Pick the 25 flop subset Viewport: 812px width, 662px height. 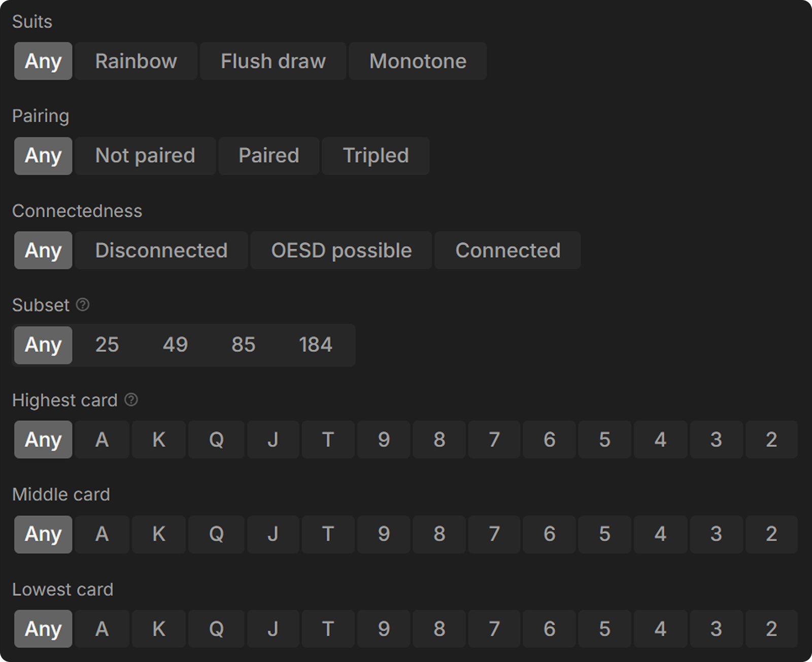point(107,345)
